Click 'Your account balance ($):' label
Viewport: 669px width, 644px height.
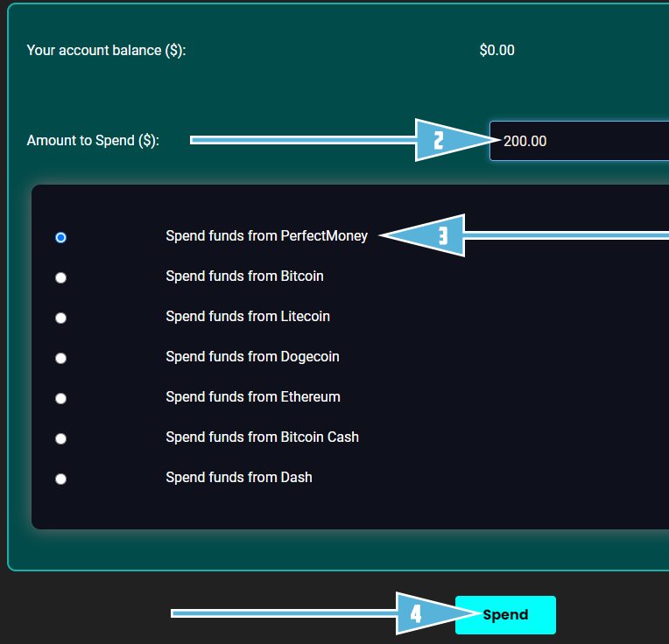(106, 50)
